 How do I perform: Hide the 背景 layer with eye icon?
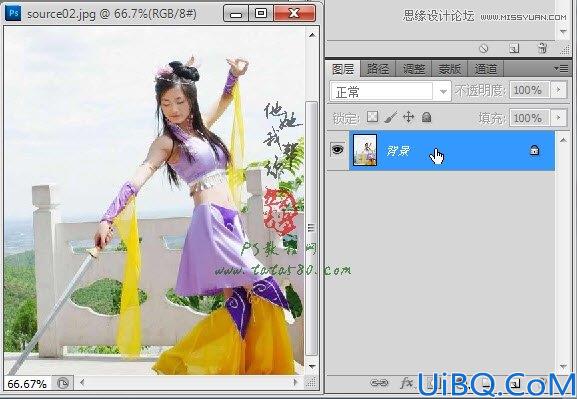(337, 149)
